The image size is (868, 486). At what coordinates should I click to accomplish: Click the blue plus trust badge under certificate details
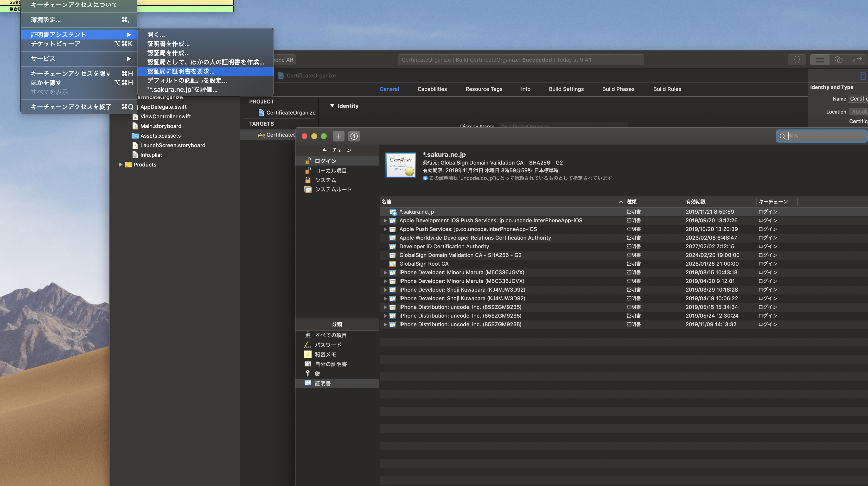(x=425, y=178)
